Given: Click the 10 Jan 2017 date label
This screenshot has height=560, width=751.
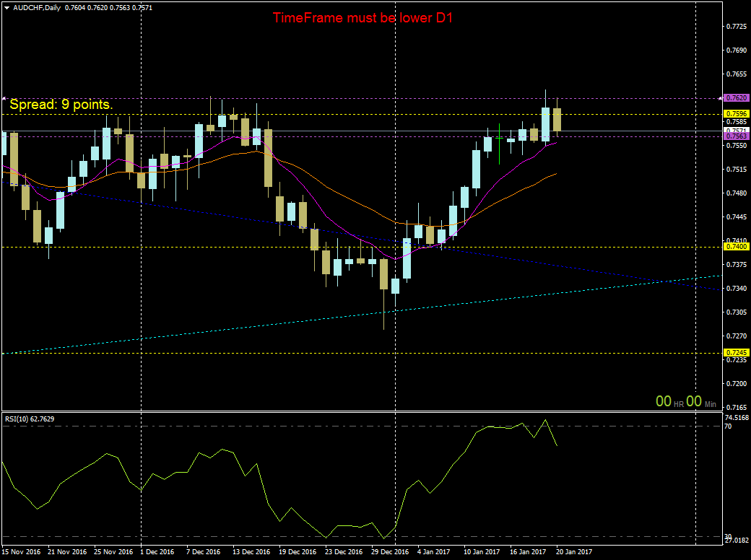Looking at the screenshot, I should point(482,552).
